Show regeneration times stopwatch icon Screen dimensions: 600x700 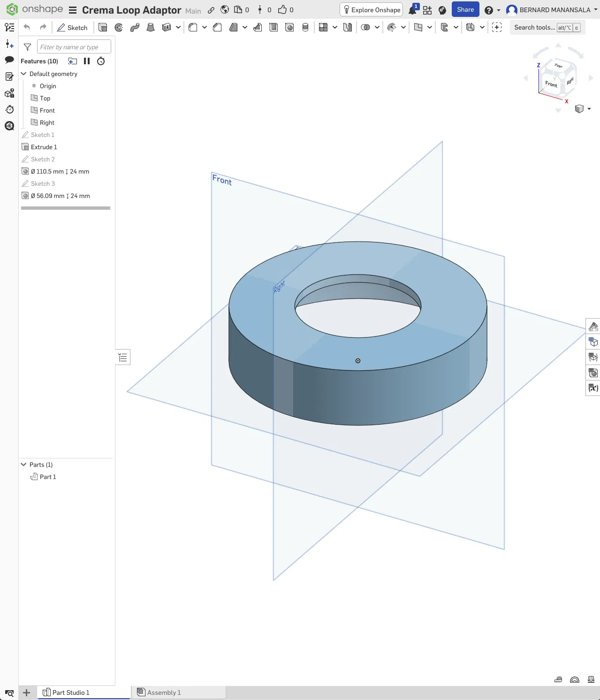coord(101,61)
